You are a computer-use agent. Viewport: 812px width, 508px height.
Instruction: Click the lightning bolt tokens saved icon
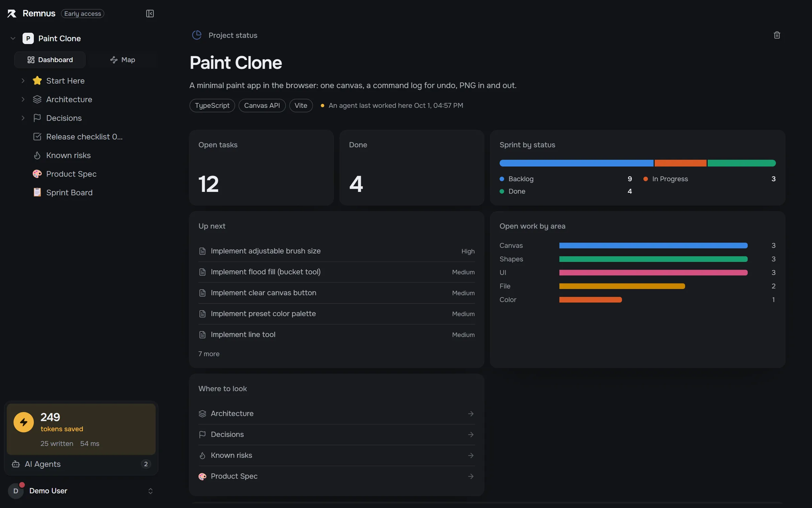tap(24, 422)
